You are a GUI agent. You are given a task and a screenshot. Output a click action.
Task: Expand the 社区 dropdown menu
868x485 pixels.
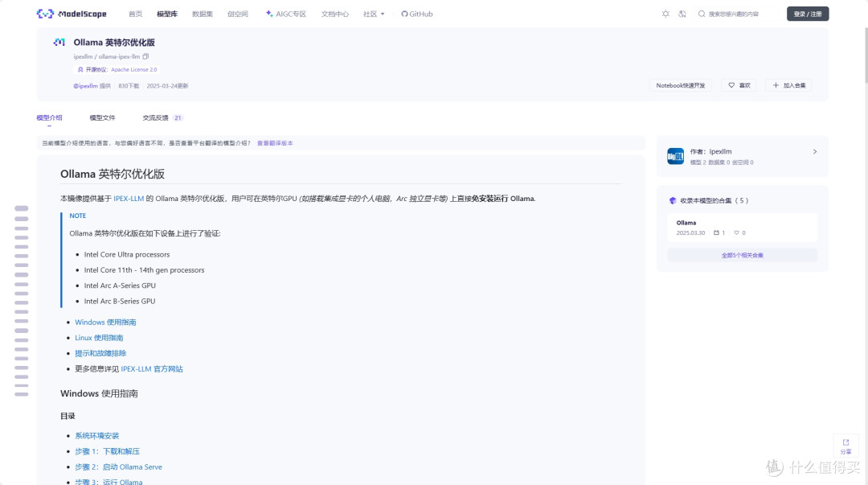click(x=374, y=14)
